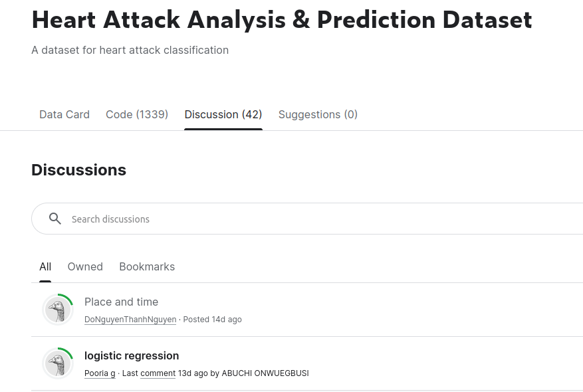Click the Discussions section heading

(x=78, y=170)
